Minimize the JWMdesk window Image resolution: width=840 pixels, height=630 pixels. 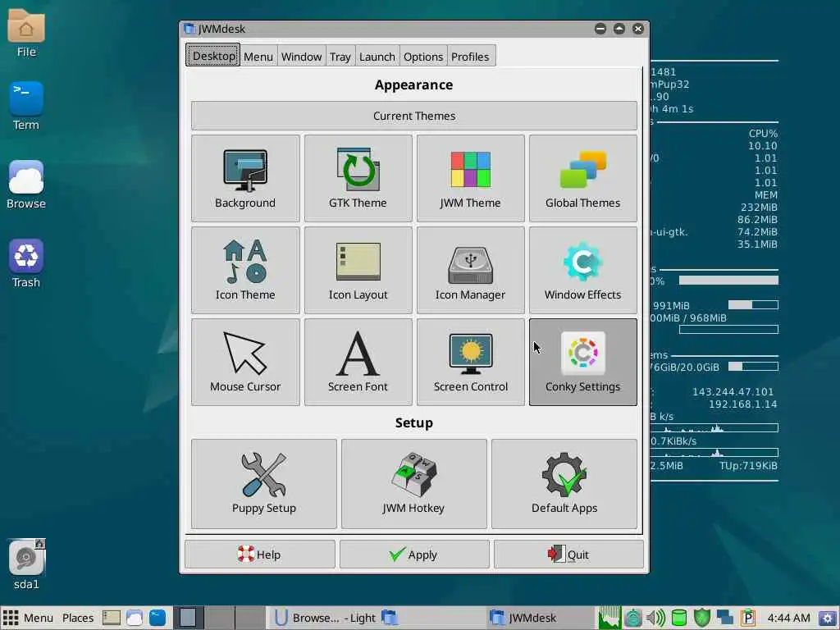600,29
